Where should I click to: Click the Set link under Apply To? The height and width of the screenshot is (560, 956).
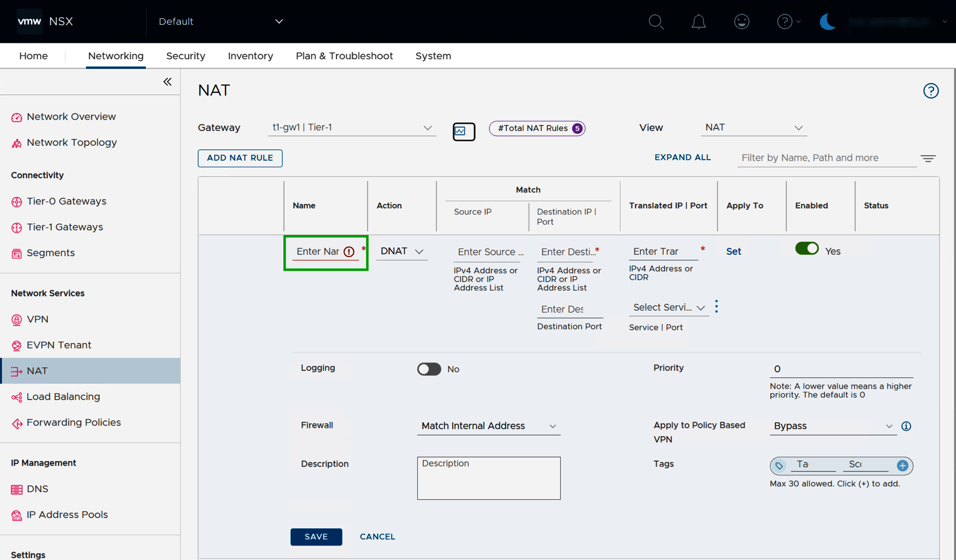pyautogui.click(x=733, y=251)
